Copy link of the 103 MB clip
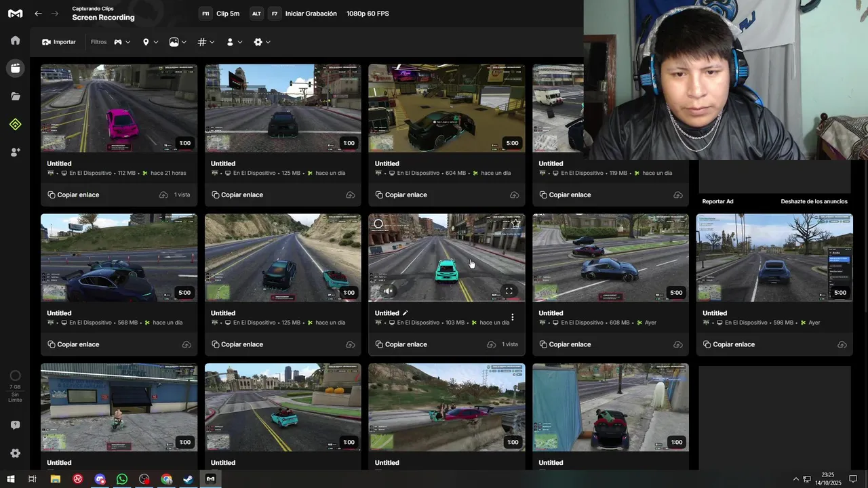This screenshot has height=488, width=868. pos(401,344)
